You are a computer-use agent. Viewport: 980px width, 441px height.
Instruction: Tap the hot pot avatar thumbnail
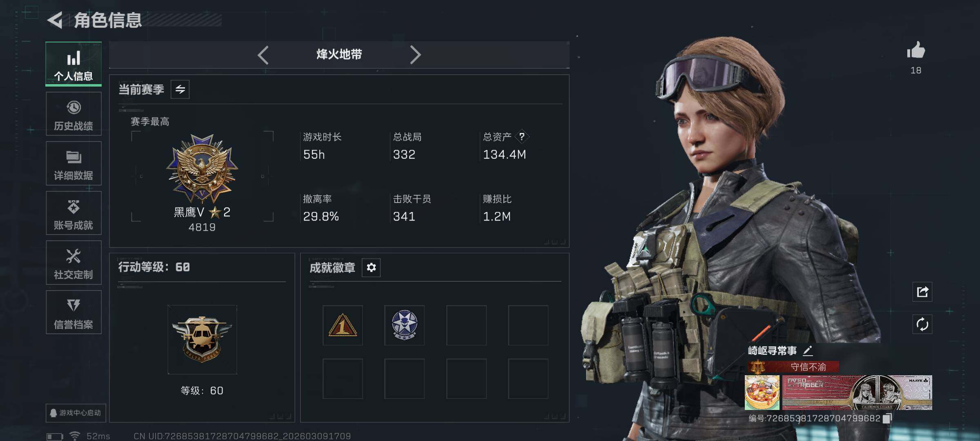coord(762,392)
